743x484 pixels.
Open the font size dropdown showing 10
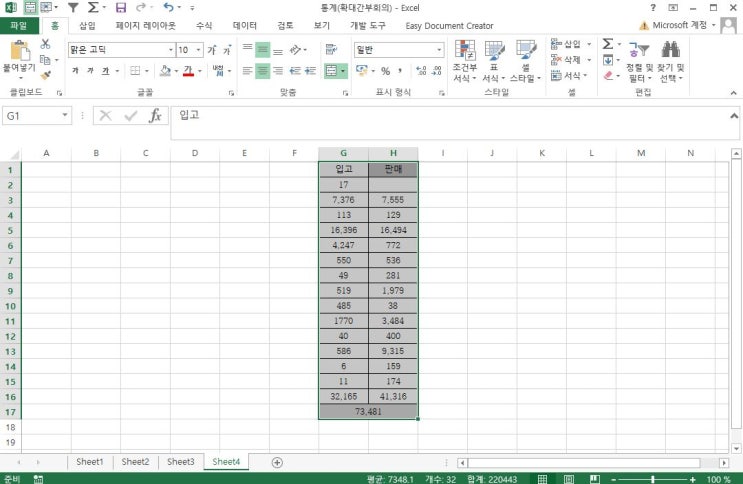tap(199, 50)
